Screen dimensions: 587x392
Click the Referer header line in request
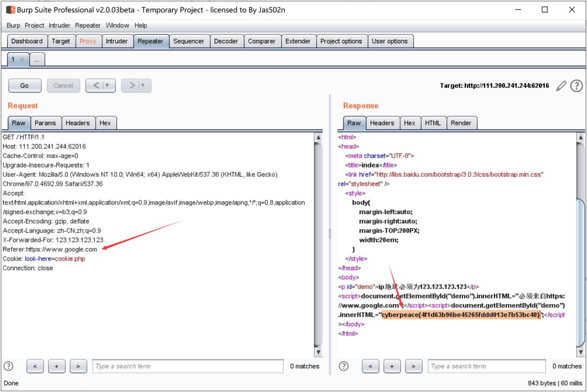coord(50,249)
